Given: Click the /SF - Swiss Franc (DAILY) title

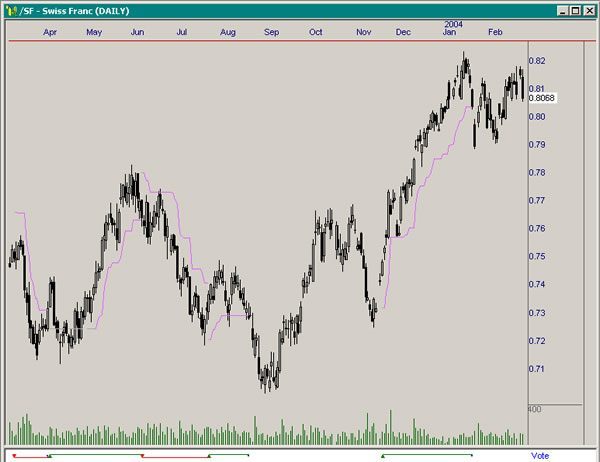Looking at the screenshot, I should [75, 11].
